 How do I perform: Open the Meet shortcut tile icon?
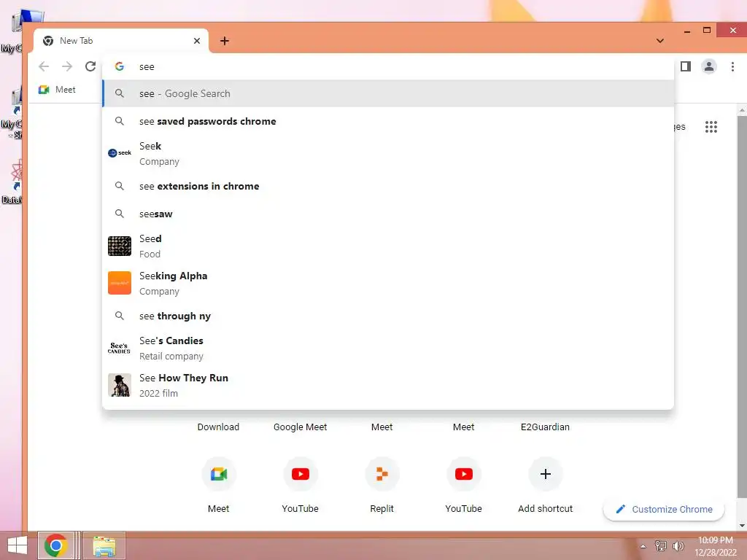(x=219, y=474)
